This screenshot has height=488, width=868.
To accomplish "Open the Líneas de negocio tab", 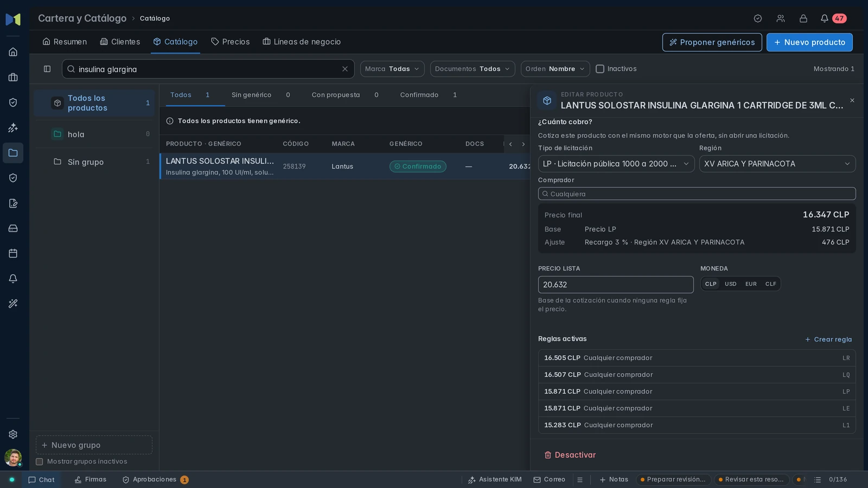I will [x=302, y=42].
